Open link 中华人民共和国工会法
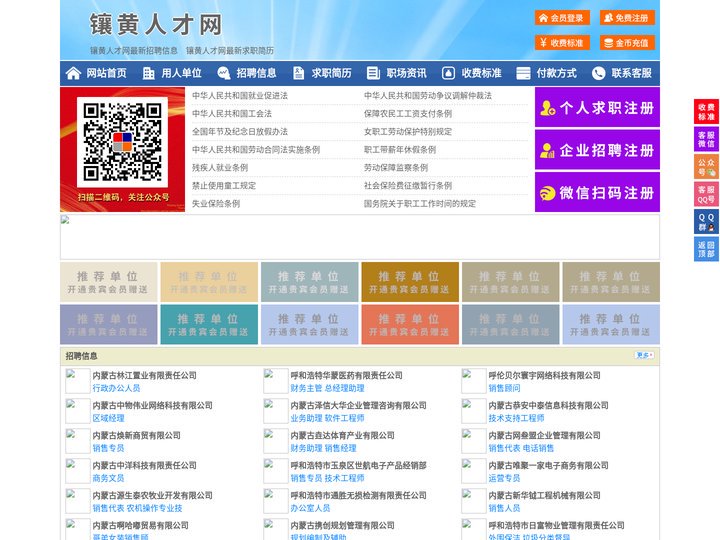 (x=232, y=113)
